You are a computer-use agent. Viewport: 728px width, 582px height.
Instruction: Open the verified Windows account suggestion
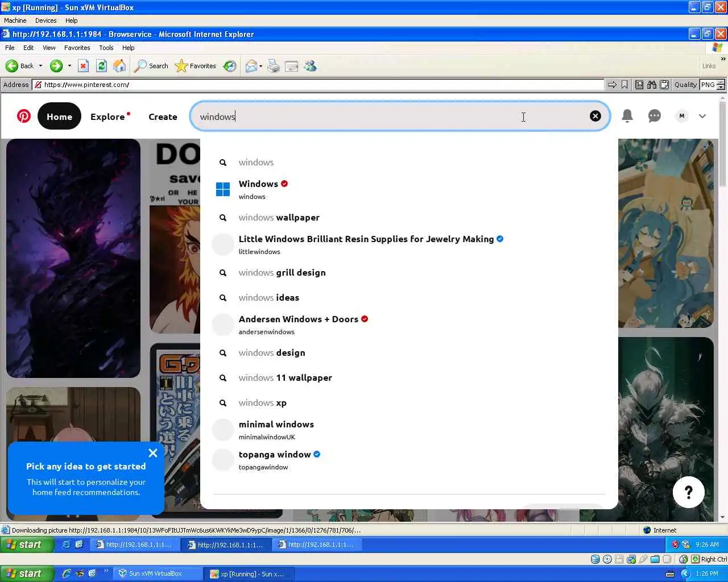(x=409, y=189)
